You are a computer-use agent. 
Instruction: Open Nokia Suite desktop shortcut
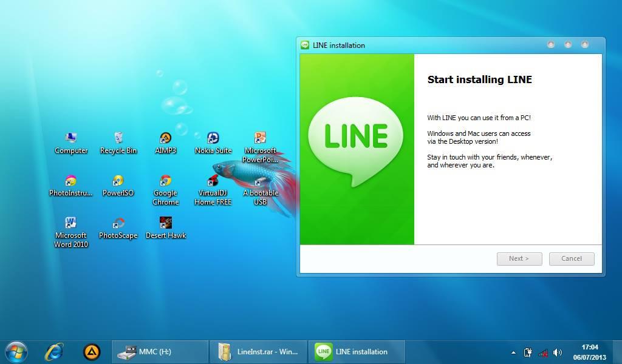(213, 139)
